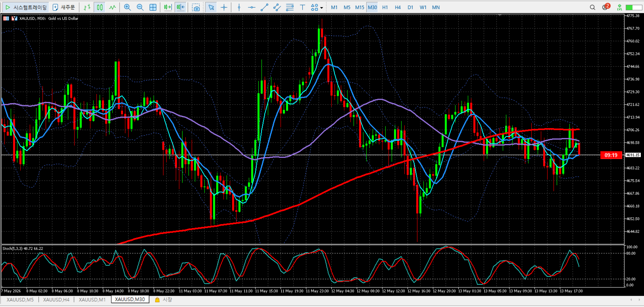This screenshot has width=644, height=307.
Task: Zoom out of the chart
Action: tap(140, 7)
